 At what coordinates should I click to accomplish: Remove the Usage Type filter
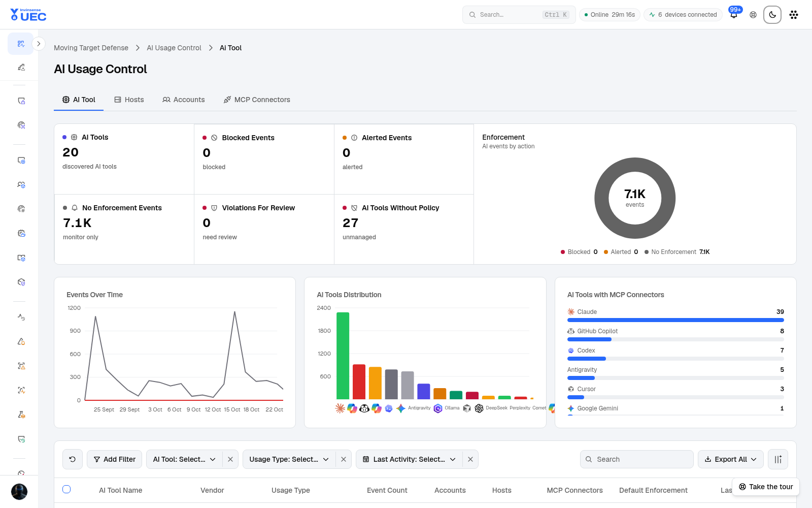point(344,459)
